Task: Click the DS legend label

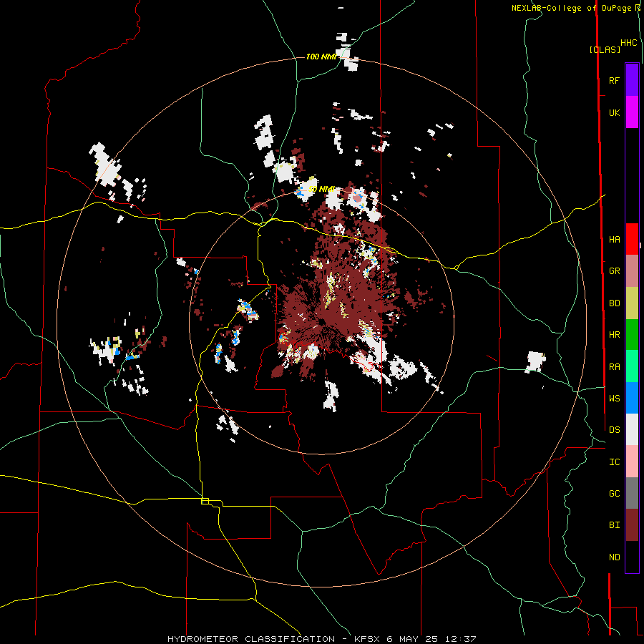Action: tap(614, 429)
